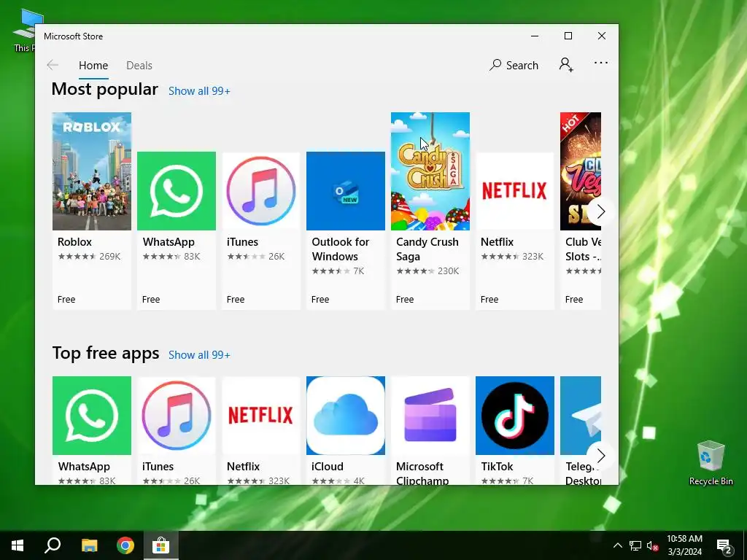Viewport: 747px width, 560px height.
Task: Select the This PC desktop icon
Action: click(x=24, y=30)
